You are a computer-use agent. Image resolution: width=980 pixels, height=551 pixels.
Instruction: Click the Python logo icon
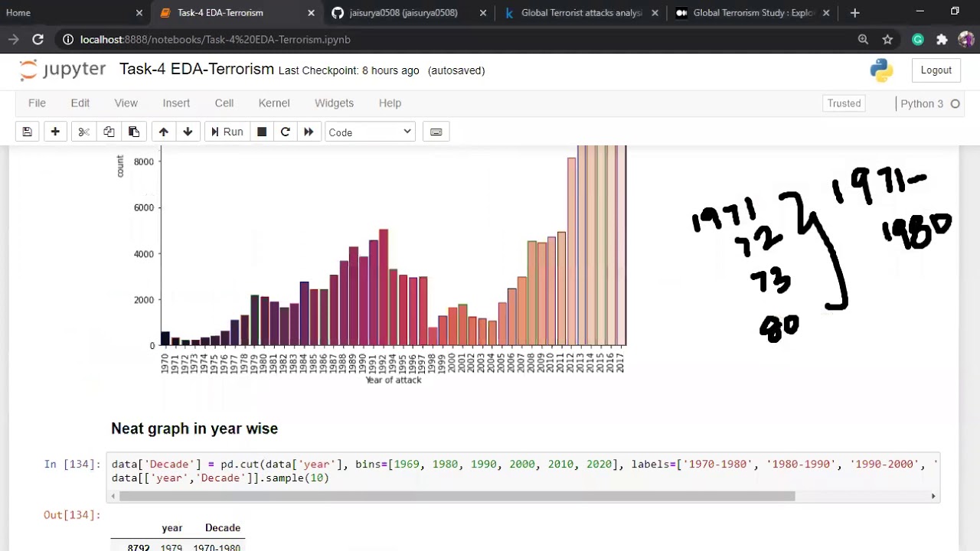[881, 70]
